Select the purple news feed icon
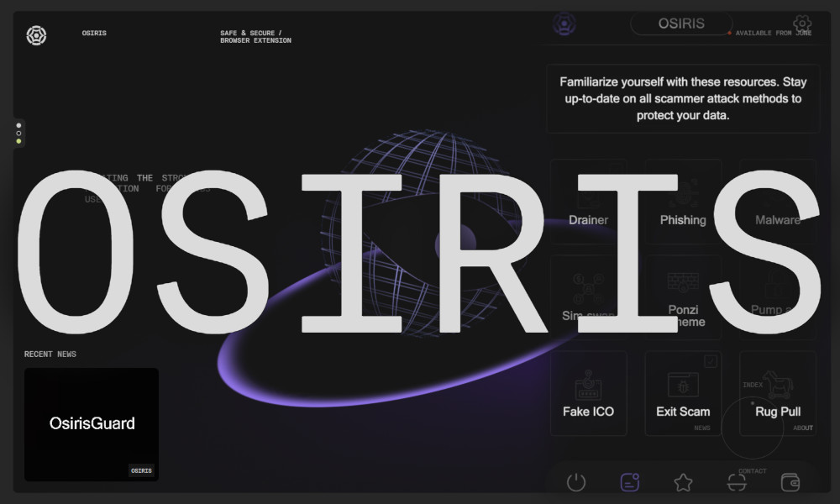840x504 pixels. [629, 482]
